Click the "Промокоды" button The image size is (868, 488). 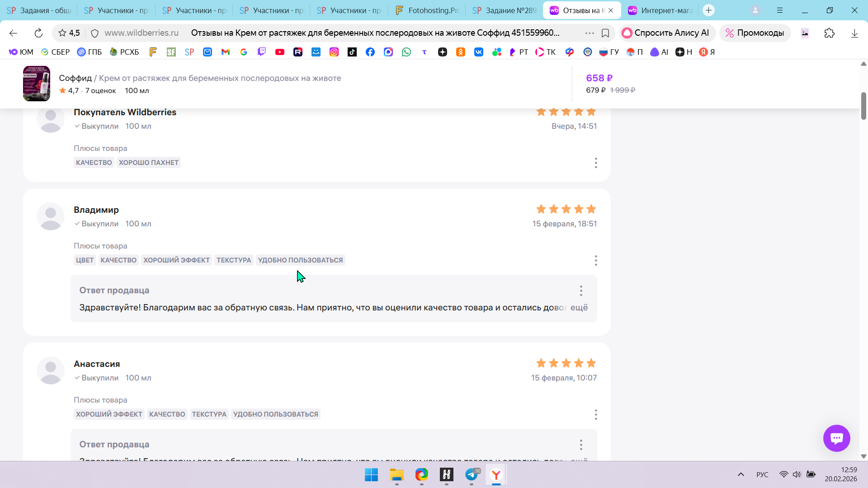(755, 33)
